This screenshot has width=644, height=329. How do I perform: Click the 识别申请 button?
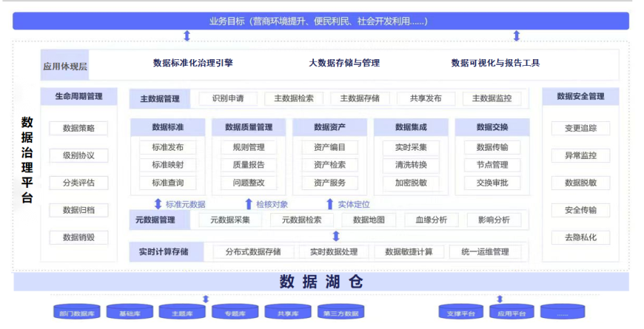point(227,98)
